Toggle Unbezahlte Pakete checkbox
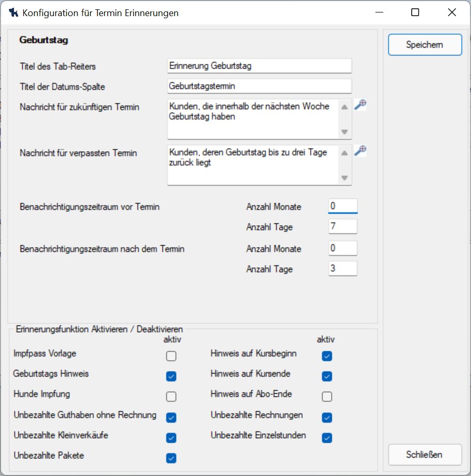Screen dimensions: 471x476 pos(171,458)
